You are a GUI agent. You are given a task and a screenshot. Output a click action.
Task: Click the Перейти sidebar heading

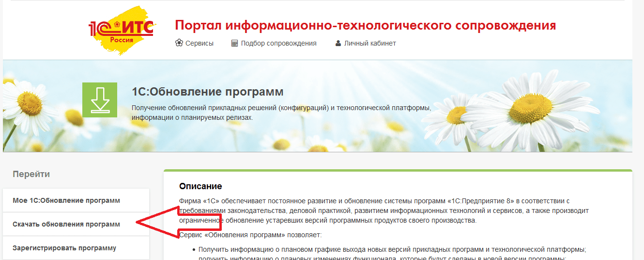click(31, 174)
